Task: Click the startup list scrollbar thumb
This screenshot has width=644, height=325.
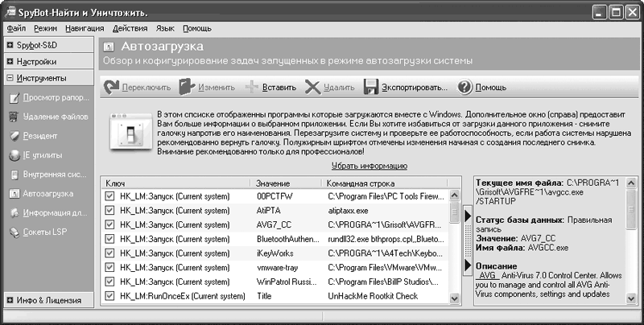Action: pos(454,212)
